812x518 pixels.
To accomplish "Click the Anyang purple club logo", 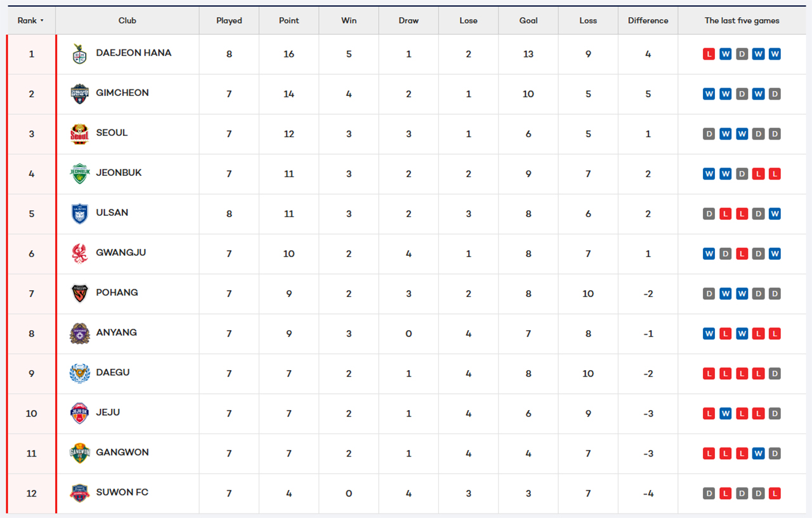I will click(79, 334).
